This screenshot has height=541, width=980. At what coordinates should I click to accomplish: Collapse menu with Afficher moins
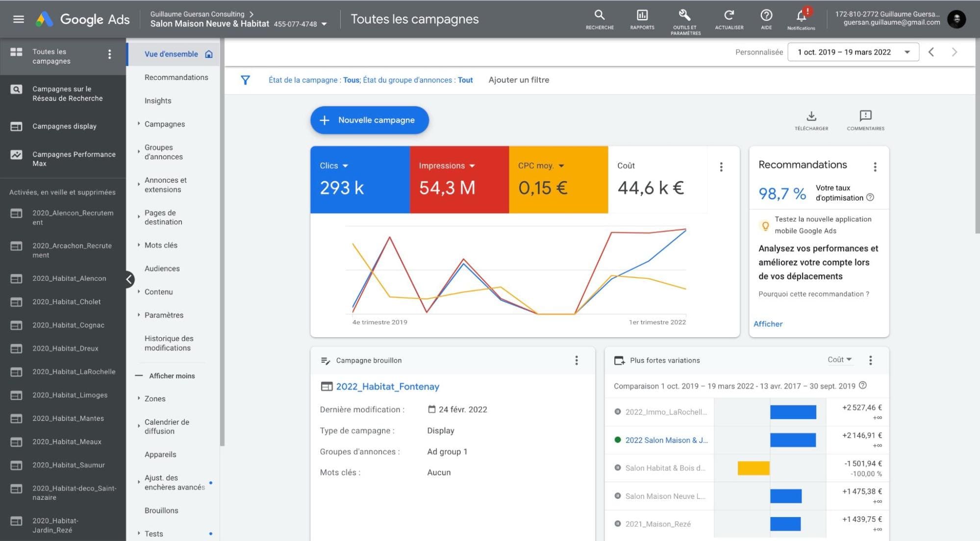click(166, 376)
